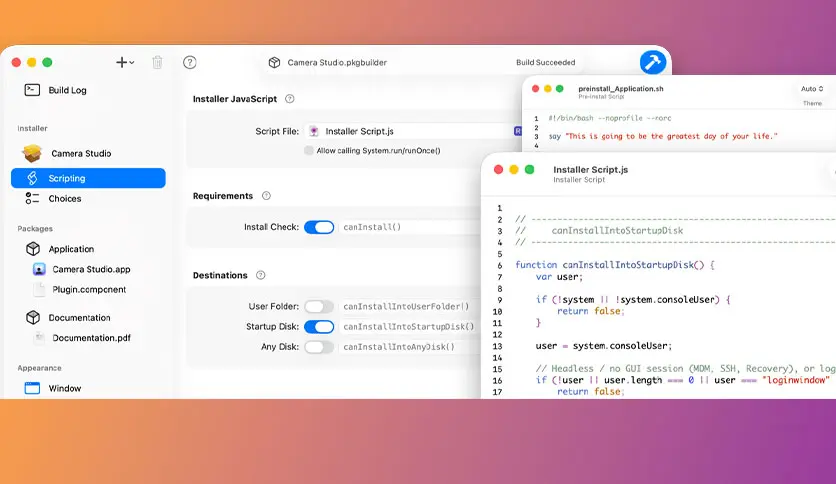The height and width of the screenshot is (484, 836).
Task: Click the function canInstallIntoStartupDisk() code line
Action: click(615, 265)
